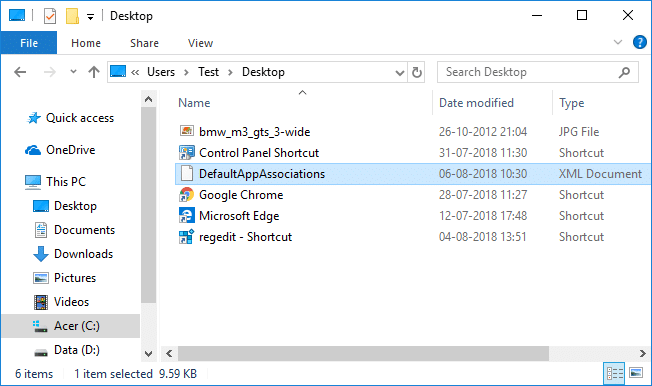The width and height of the screenshot is (652, 386).
Task: Open the address bar history dropdown
Action: coord(400,73)
